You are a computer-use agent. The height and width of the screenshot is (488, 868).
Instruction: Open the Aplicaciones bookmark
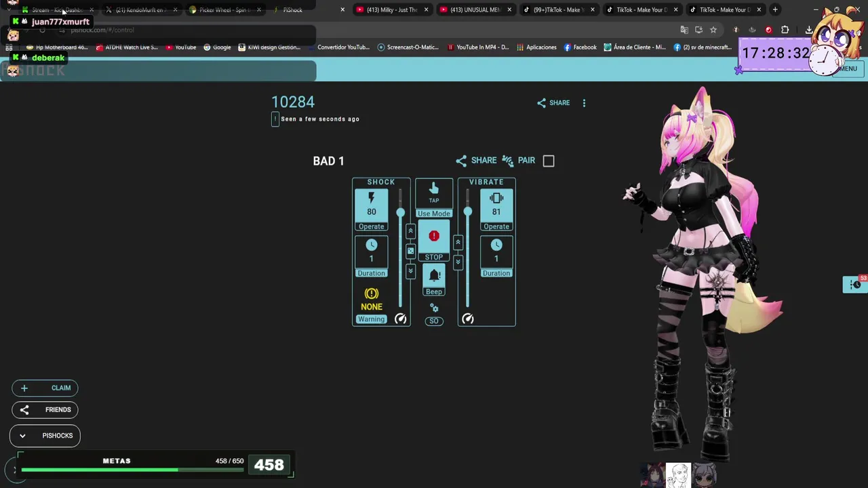(536, 47)
